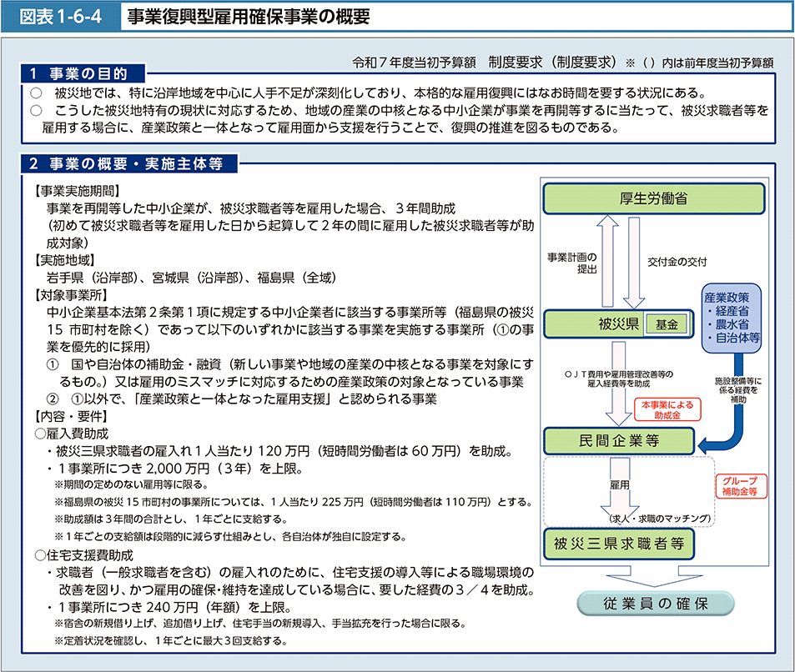
Task: Click the footnote ※（）内は前年度当初予算額
Action: point(700,63)
